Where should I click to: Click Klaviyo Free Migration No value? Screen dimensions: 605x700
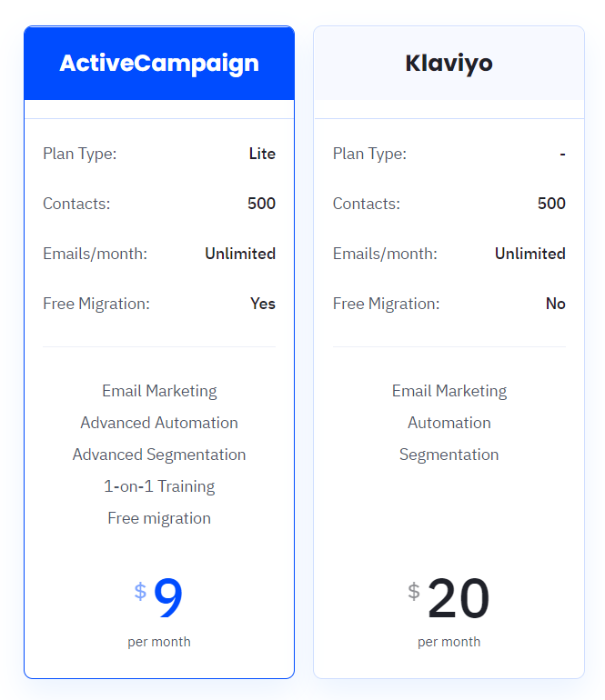pyautogui.click(x=555, y=304)
